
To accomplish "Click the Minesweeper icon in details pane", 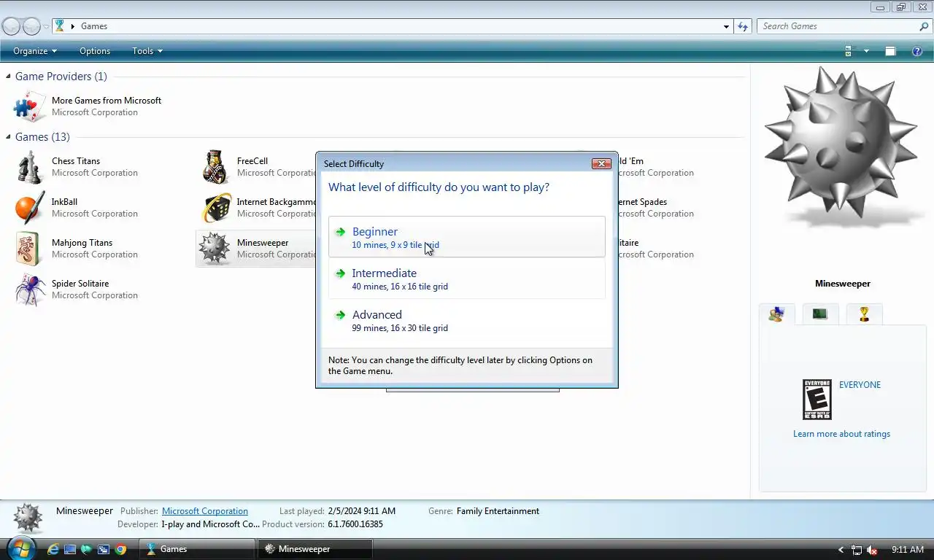I will 28,518.
